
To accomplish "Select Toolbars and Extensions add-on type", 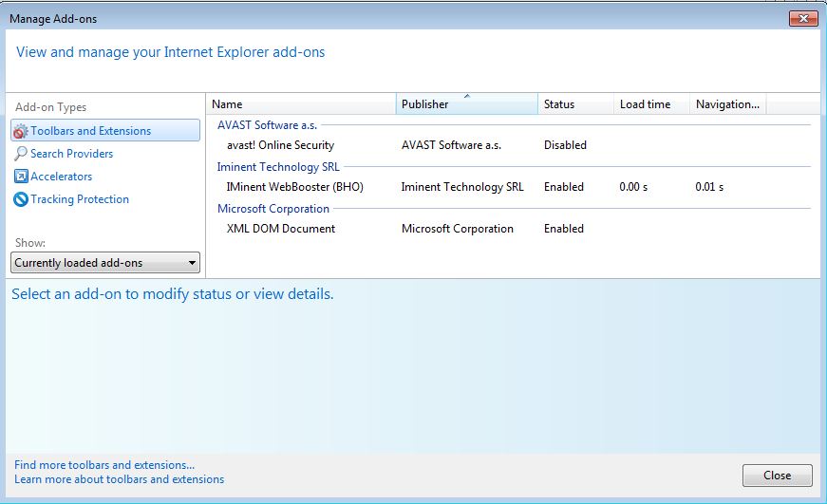I will (x=105, y=130).
